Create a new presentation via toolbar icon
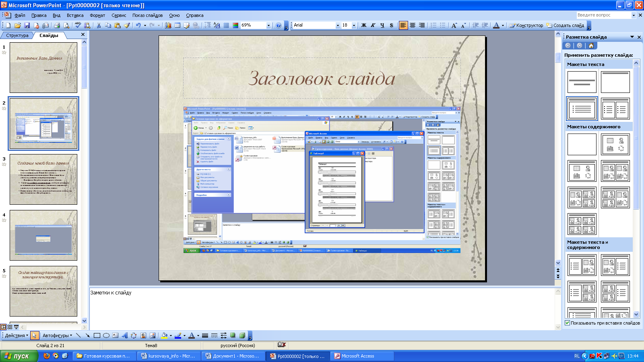Viewport: 644px width, 362px height. (x=8, y=25)
